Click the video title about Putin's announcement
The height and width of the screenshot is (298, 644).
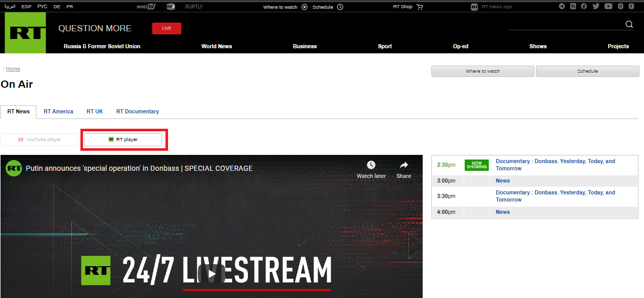(x=139, y=168)
